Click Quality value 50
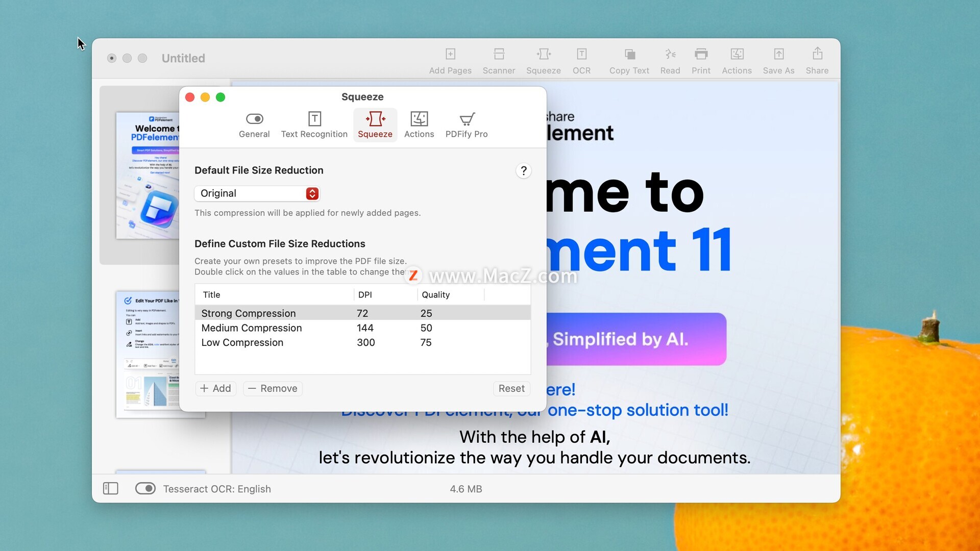The width and height of the screenshot is (980, 551). click(426, 328)
